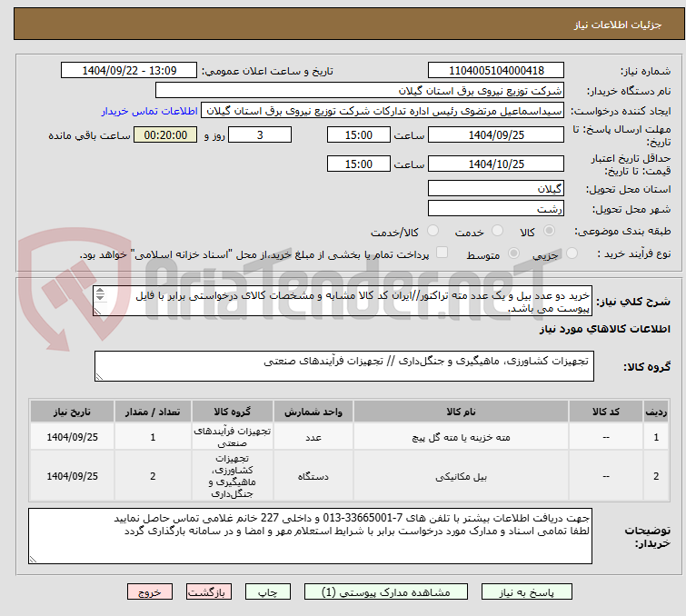Click group cell تجهیزات فرآیندهای صنعتی
Viewport: 686px width, 616px height.
point(233,437)
